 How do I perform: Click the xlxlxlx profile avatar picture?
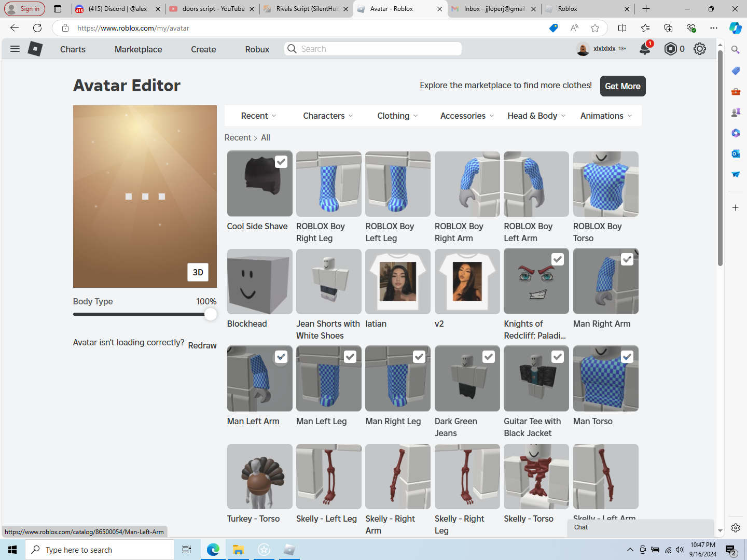point(583,49)
